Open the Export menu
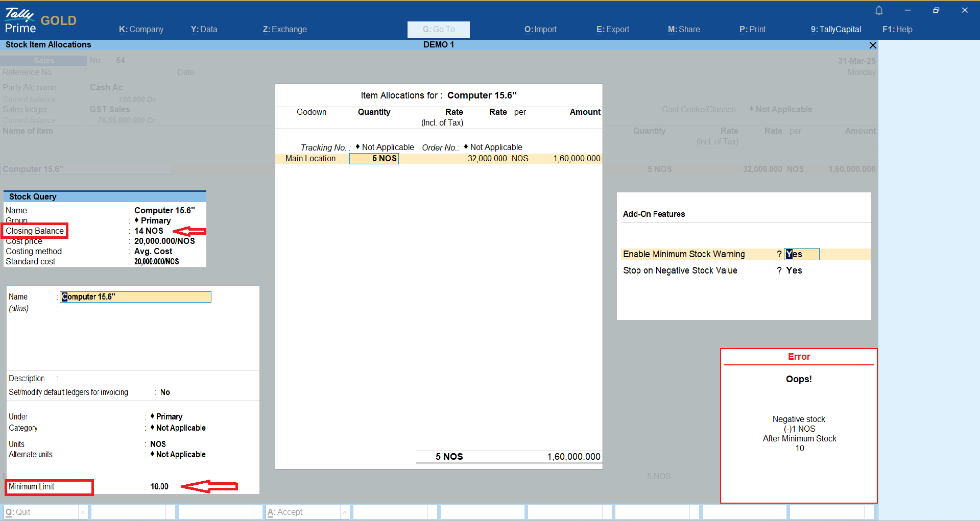The image size is (980, 521). pos(612,30)
